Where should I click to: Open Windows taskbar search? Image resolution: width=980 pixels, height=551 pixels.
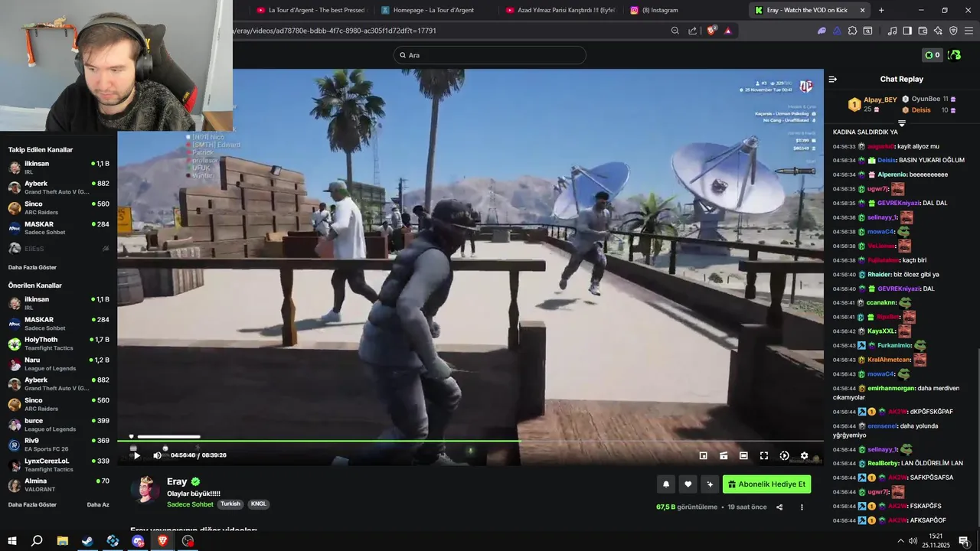tap(37, 541)
